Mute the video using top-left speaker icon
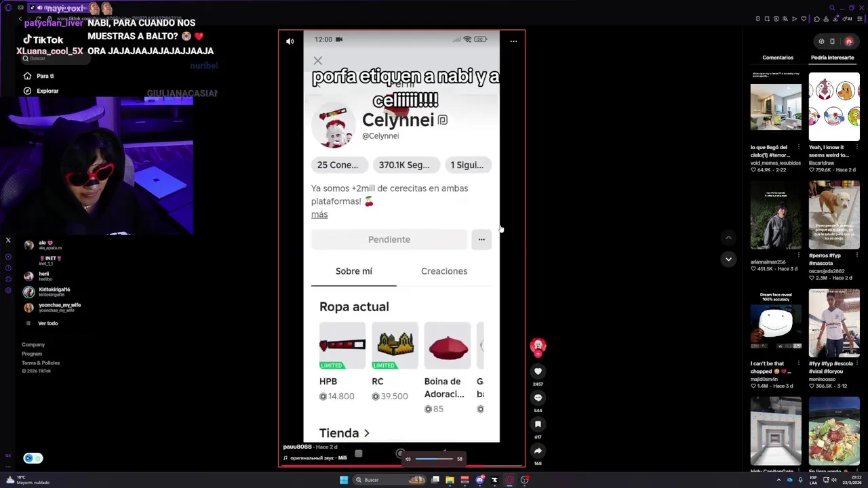868x488 pixels. point(290,41)
